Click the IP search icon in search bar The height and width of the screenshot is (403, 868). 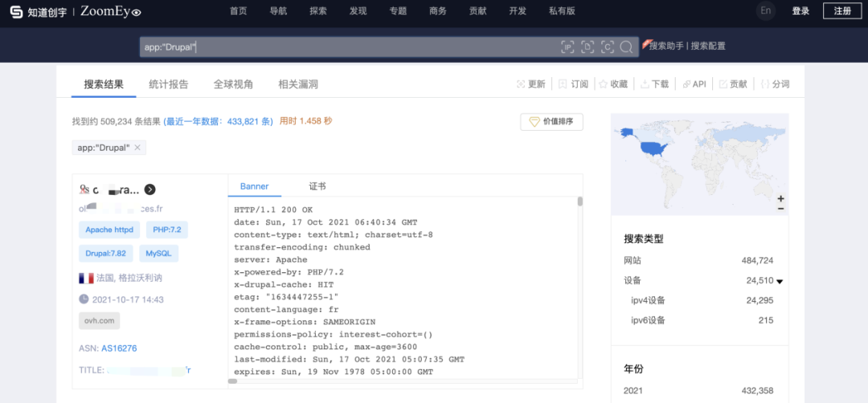point(567,47)
